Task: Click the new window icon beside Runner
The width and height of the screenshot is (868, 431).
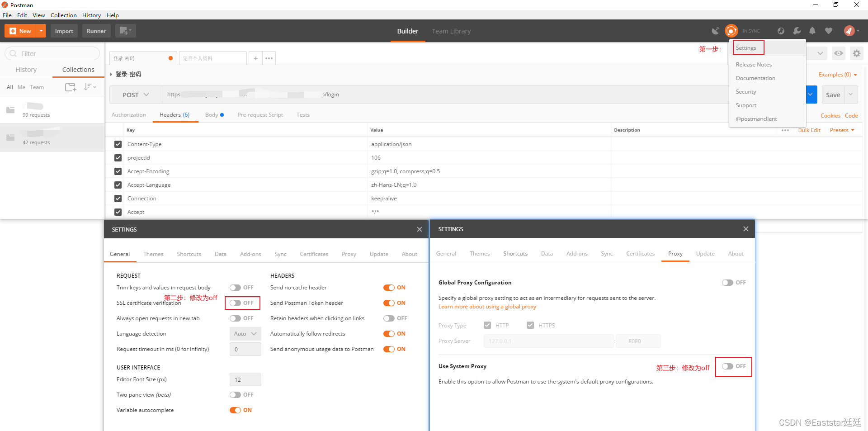Action: (x=125, y=31)
